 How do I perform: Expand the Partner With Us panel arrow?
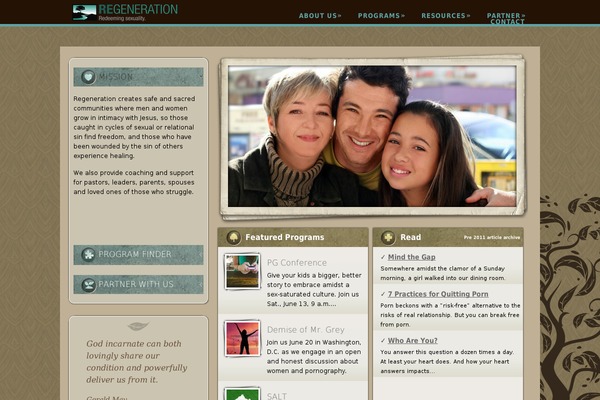pos(201,285)
